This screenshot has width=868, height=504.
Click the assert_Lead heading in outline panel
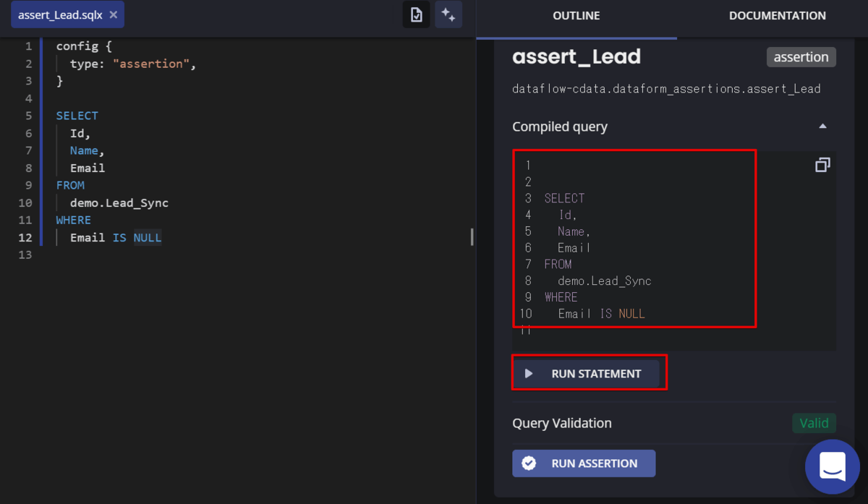[576, 56]
